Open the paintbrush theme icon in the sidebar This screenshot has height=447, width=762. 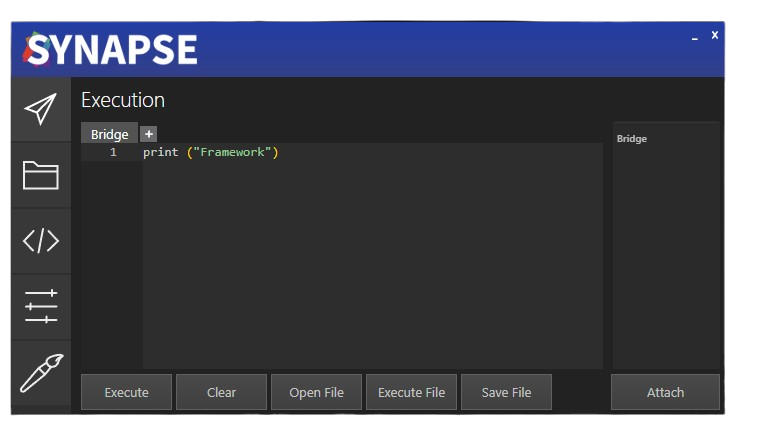[41, 373]
